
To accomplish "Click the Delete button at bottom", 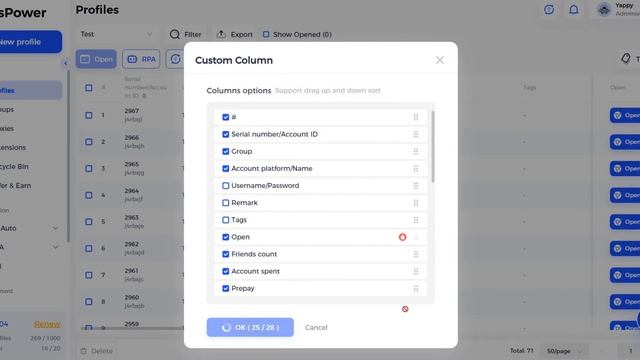I will pos(97,351).
